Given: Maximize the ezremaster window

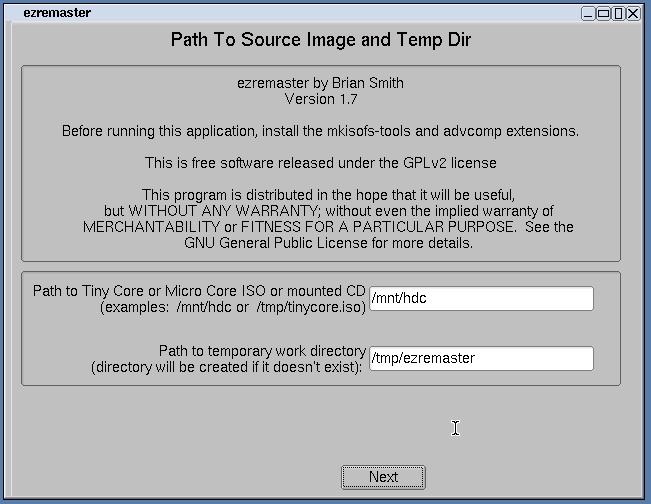Looking at the screenshot, I should pos(603,13).
